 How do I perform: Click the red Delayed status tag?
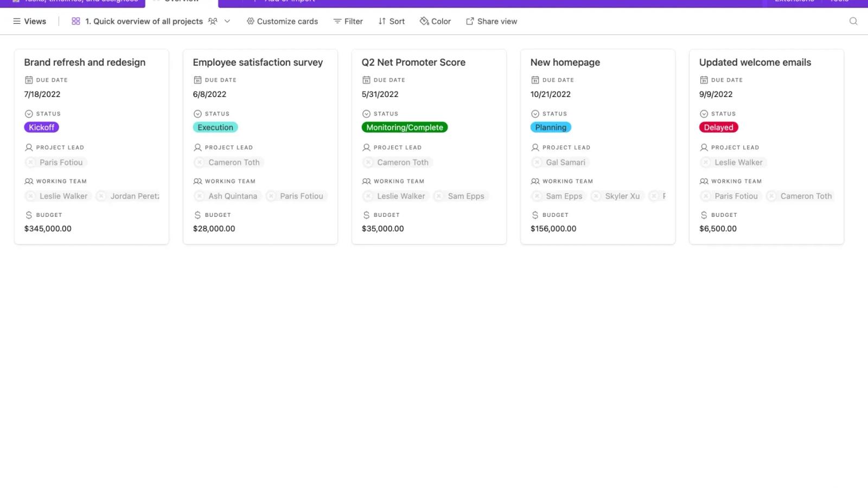pos(719,127)
